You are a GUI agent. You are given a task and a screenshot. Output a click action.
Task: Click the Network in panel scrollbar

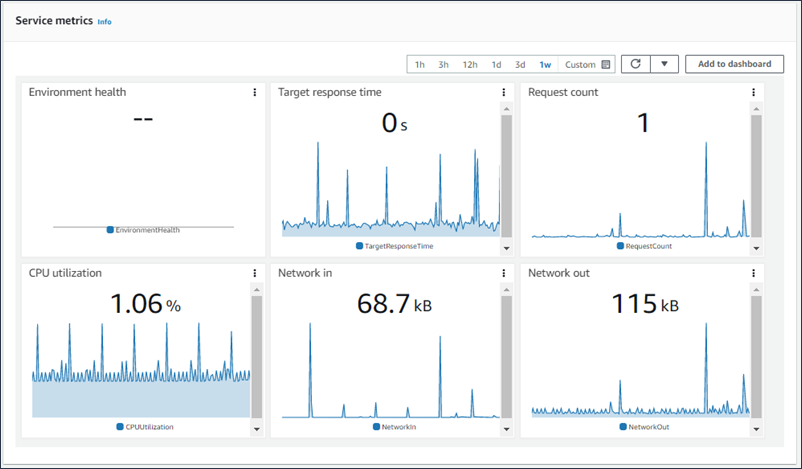(506, 350)
